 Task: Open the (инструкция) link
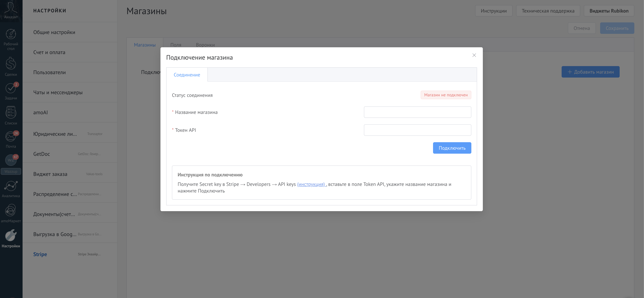pos(311,184)
